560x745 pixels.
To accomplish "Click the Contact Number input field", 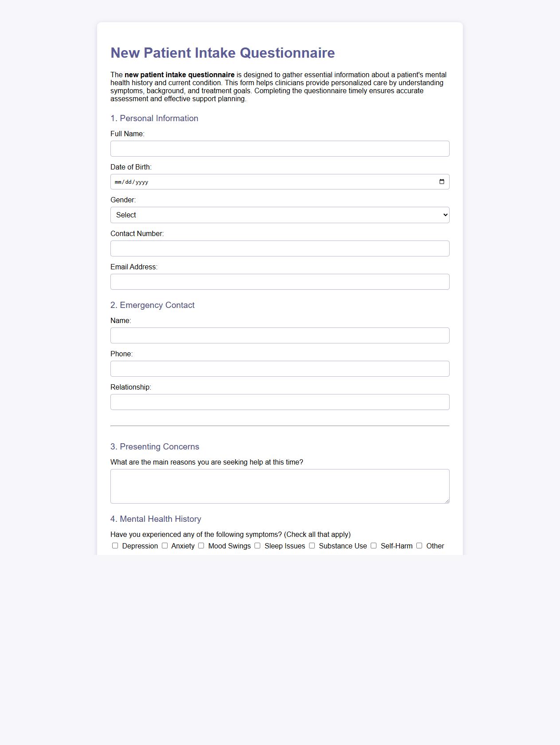I will click(279, 248).
